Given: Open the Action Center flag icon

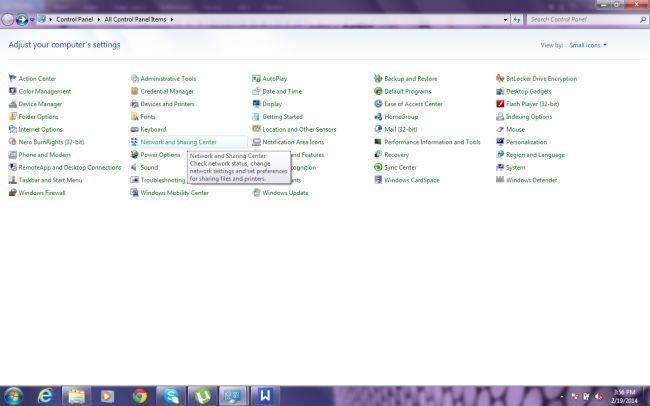Looking at the screenshot, I should coord(12,78).
